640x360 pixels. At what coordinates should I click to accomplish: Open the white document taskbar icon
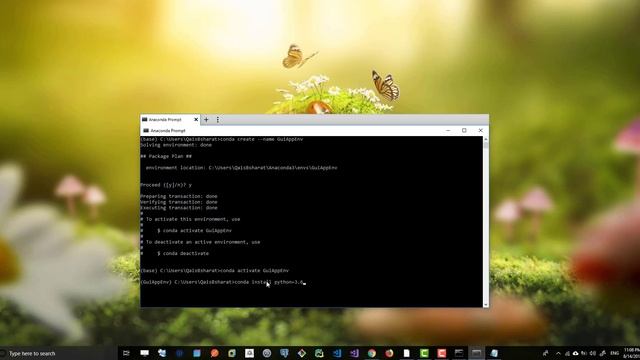pyautogui.click(x=407, y=353)
